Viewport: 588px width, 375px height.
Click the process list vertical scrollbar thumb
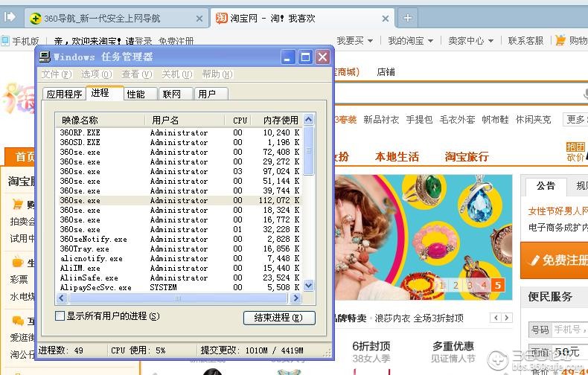309,150
